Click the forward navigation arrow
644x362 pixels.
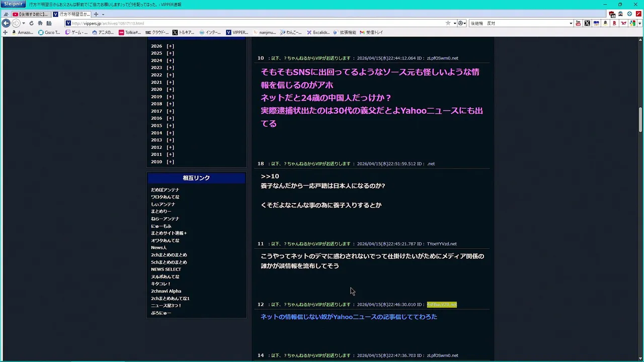point(16,23)
